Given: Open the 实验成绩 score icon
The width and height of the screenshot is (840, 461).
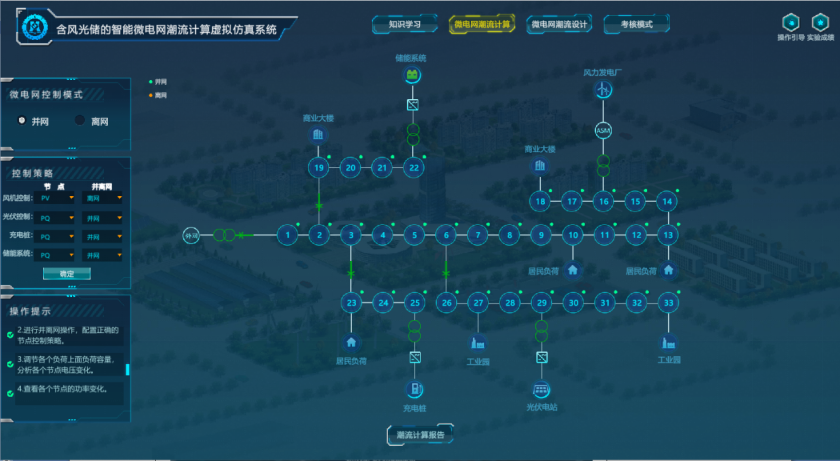Looking at the screenshot, I should 820,23.
